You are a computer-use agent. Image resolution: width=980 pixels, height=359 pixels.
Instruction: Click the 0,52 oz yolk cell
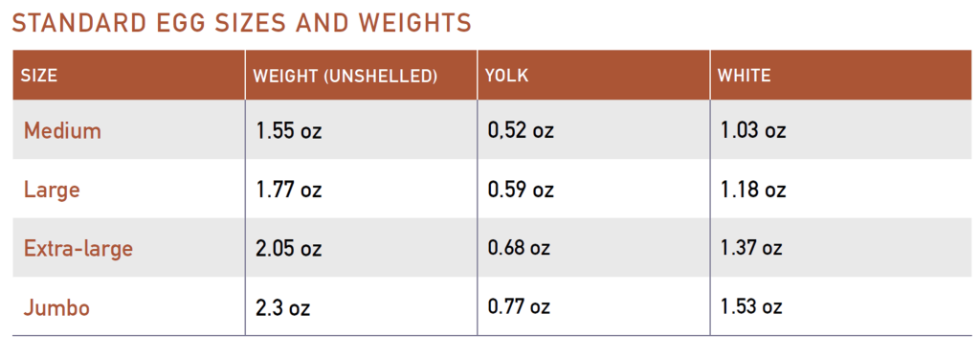point(521,131)
